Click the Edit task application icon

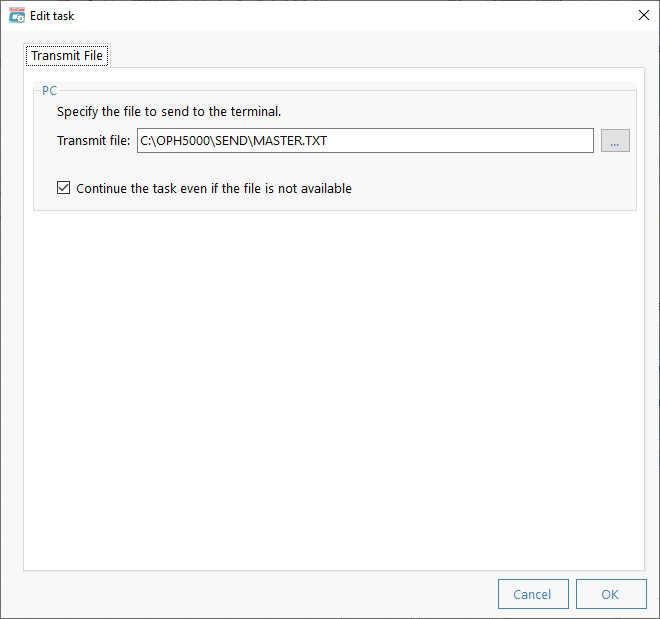coord(17,16)
